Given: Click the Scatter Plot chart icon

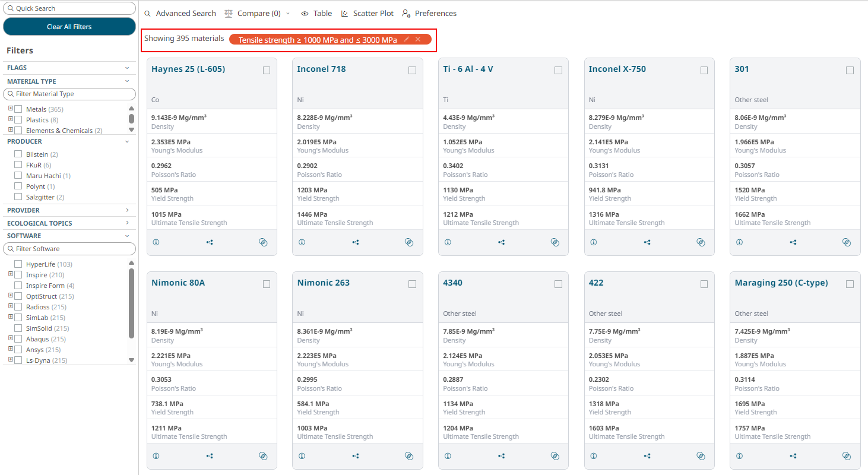Looking at the screenshot, I should click(x=345, y=13).
